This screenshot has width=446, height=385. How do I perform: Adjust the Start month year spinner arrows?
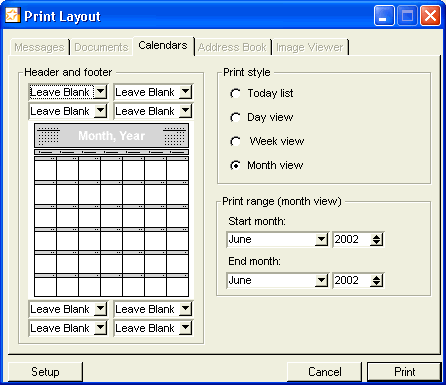click(x=376, y=239)
